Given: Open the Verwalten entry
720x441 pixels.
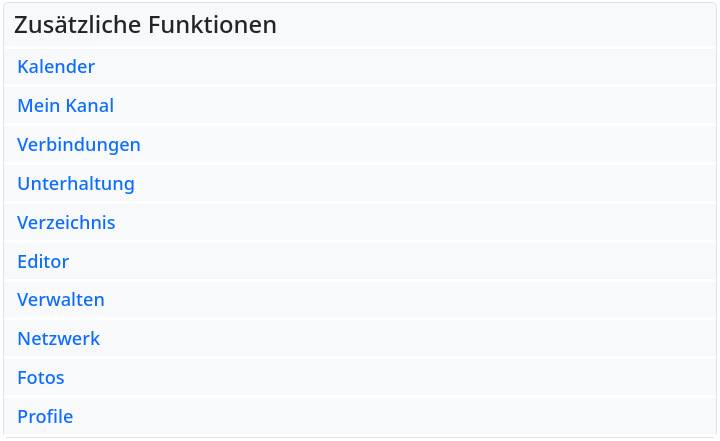Looking at the screenshot, I should 61,300.
